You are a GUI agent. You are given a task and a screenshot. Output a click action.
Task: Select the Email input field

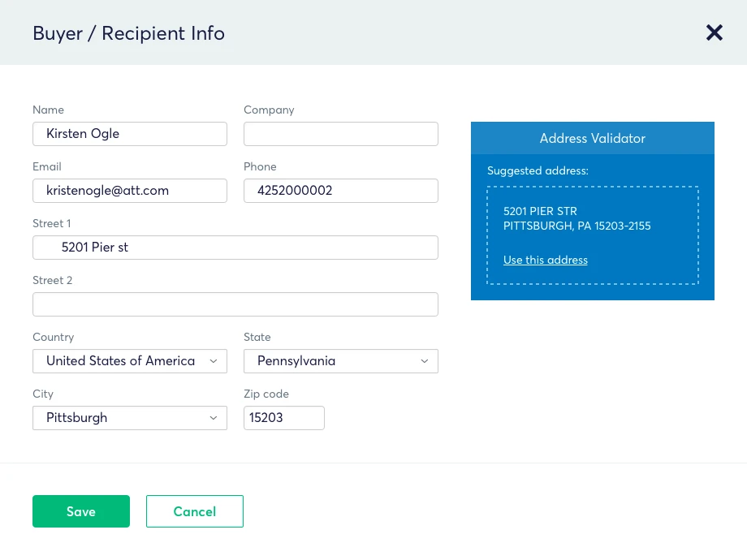coord(130,191)
